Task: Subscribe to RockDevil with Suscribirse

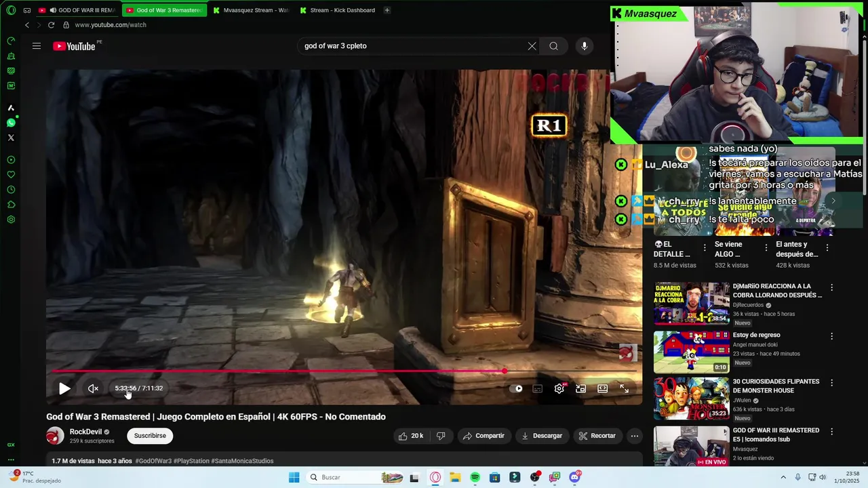Action: 150,436
